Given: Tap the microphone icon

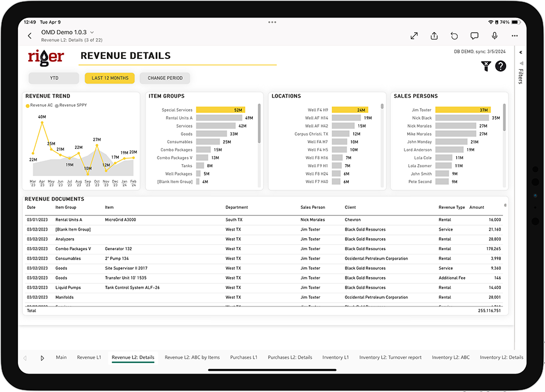Looking at the screenshot, I should point(494,36).
